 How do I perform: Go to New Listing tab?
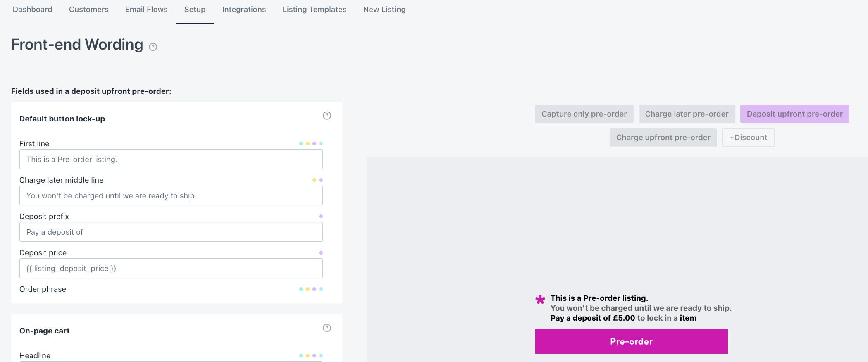384,10
